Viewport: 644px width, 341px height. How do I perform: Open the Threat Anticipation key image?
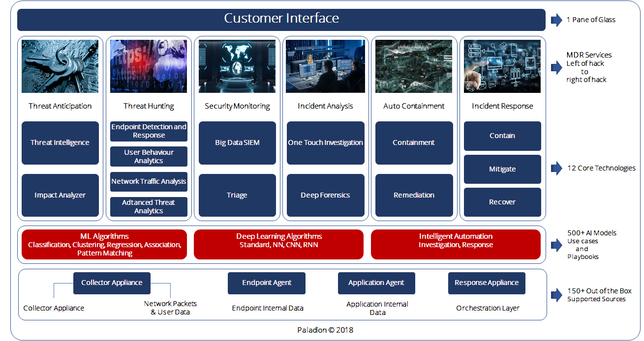[x=60, y=66]
